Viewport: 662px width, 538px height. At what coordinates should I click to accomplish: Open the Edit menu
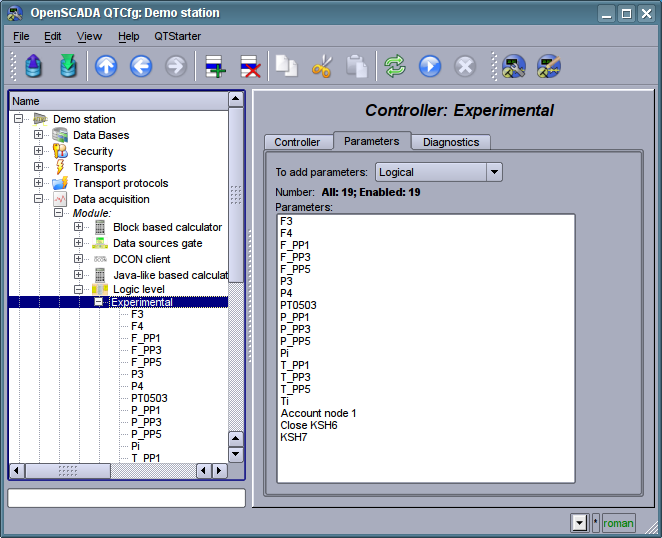point(53,36)
